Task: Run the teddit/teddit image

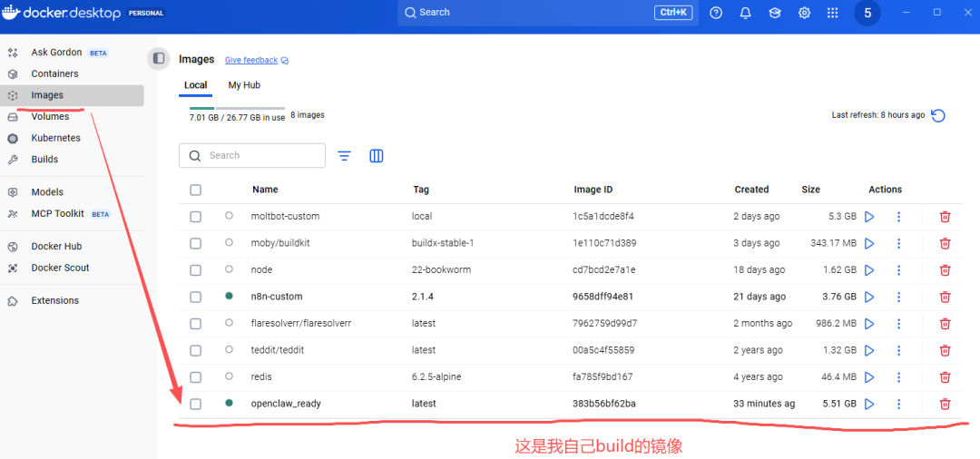Action: point(868,350)
